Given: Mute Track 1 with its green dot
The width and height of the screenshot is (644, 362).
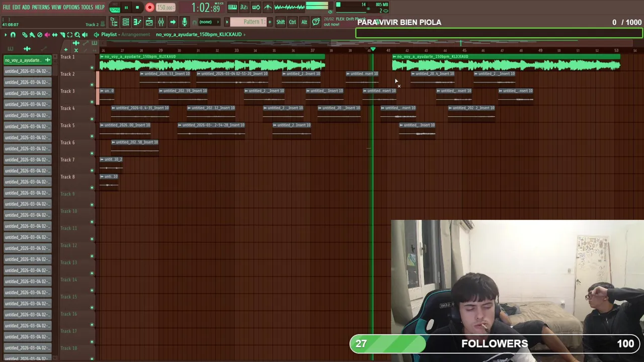Looking at the screenshot, I should click(92, 67).
